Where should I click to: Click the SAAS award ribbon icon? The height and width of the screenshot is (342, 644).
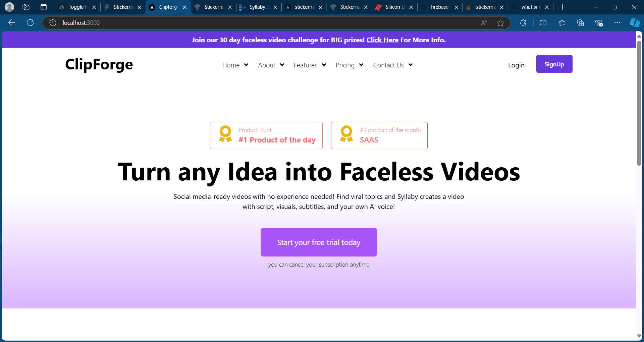[346, 134]
